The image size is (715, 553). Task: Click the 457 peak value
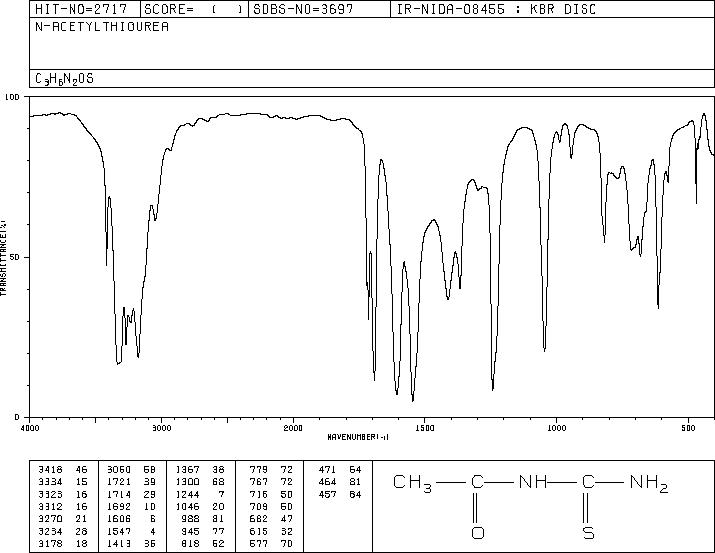coord(327,494)
